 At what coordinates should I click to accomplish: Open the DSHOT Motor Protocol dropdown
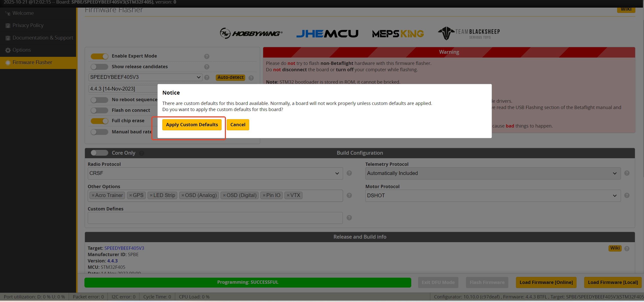point(493,196)
